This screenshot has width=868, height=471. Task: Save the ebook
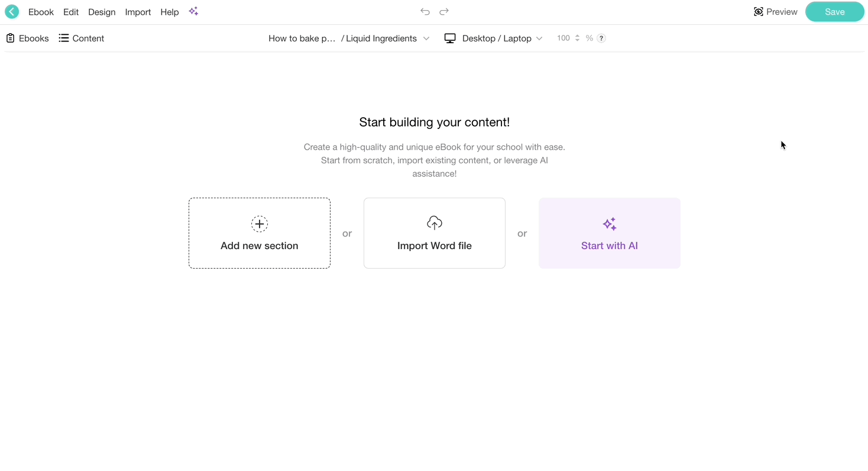click(x=834, y=12)
